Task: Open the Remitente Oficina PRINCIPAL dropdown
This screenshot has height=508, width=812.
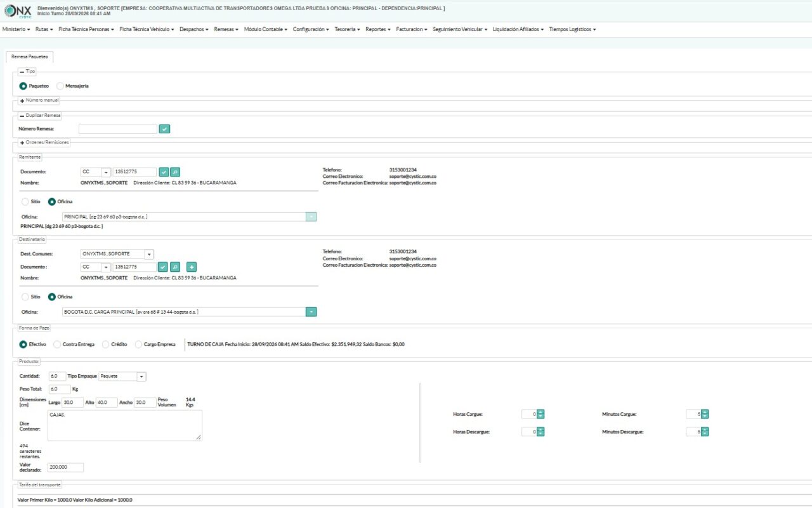Action: click(311, 217)
